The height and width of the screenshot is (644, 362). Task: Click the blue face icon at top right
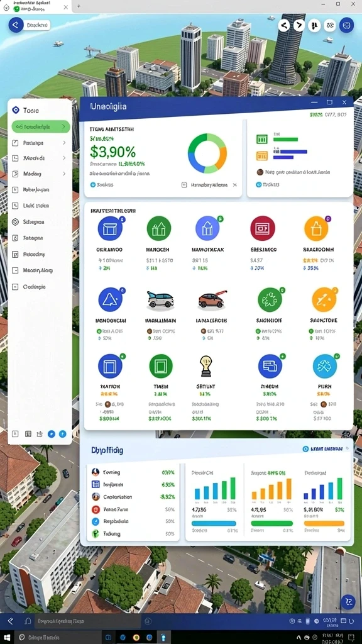(346, 25)
